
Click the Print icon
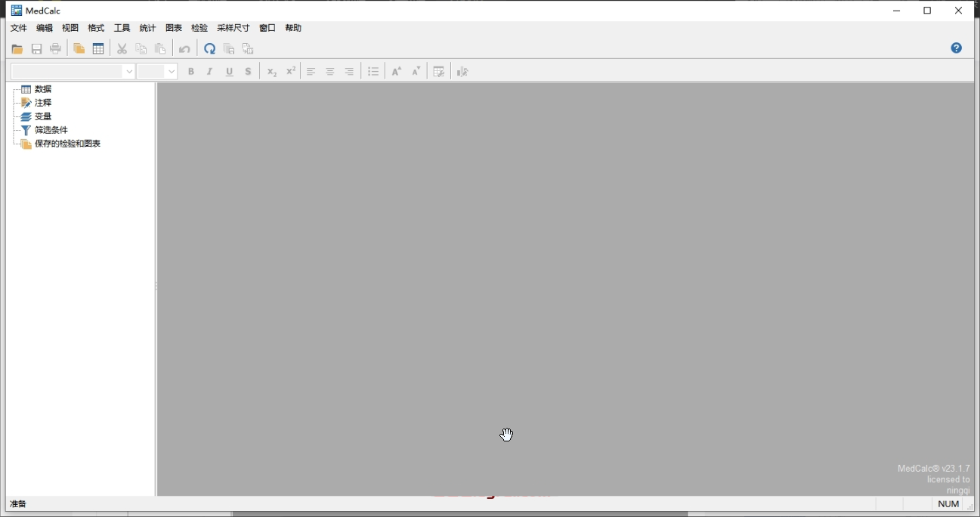(x=55, y=49)
